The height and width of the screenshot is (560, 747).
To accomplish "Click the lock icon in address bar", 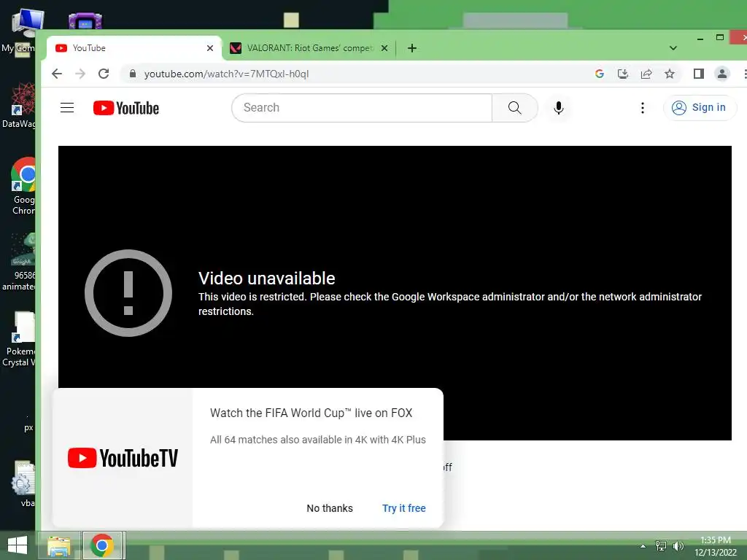I will (x=133, y=74).
